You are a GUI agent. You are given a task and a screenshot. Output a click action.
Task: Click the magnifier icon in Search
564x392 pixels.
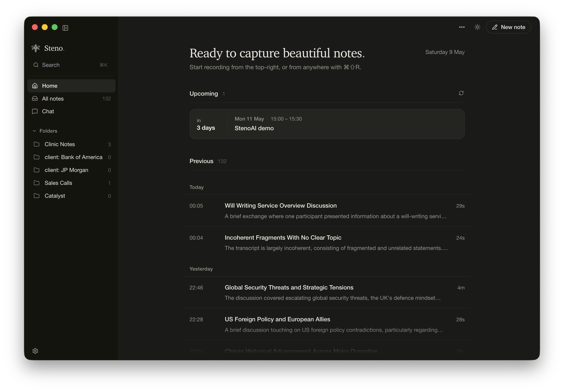[36, 65]
